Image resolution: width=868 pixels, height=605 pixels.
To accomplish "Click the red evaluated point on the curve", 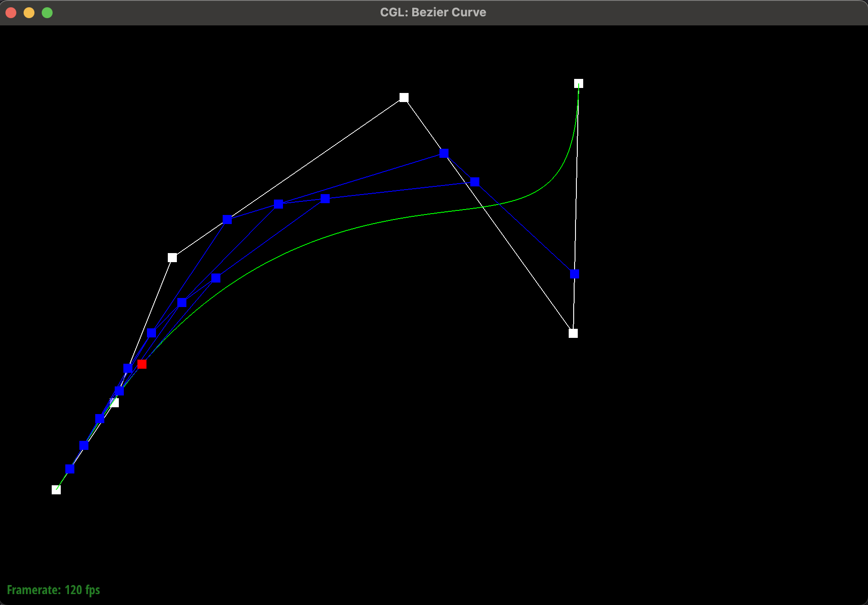I will [x=142, y=364].
